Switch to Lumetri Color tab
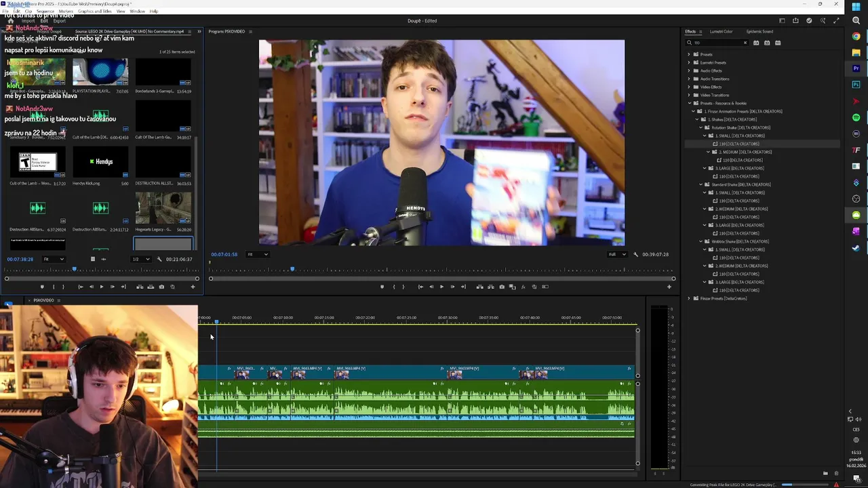The image size is (868, 488). (x=721, y=31)
